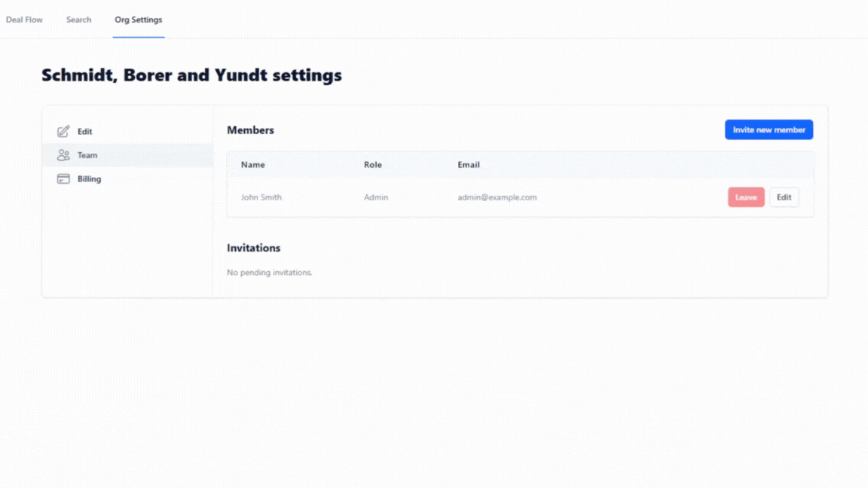This screenshot has height=488, width=868.
Task: Select the Org Settings tab
Action: tap(139, 20)
